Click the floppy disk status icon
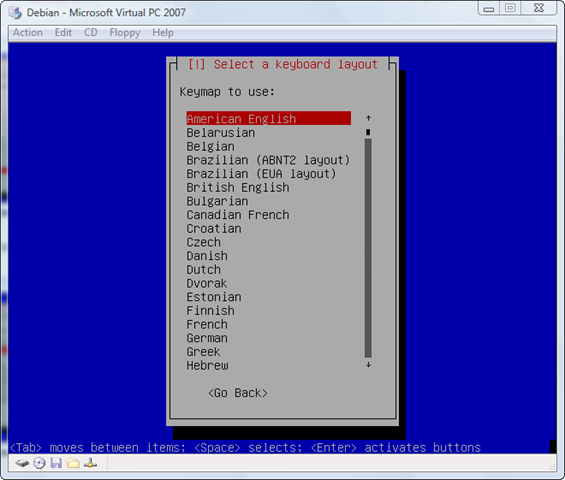Viewport: 565px width, 480px height. pos(56,463)
